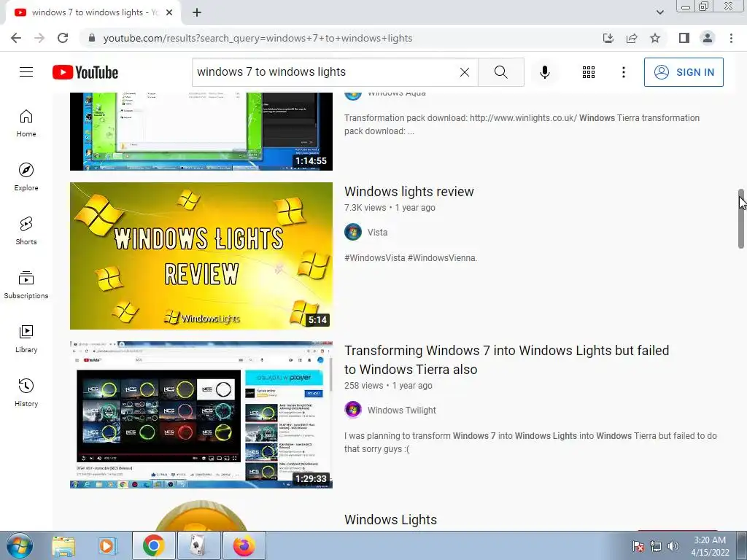Open the volume speaker tray icon

point(673,546)
